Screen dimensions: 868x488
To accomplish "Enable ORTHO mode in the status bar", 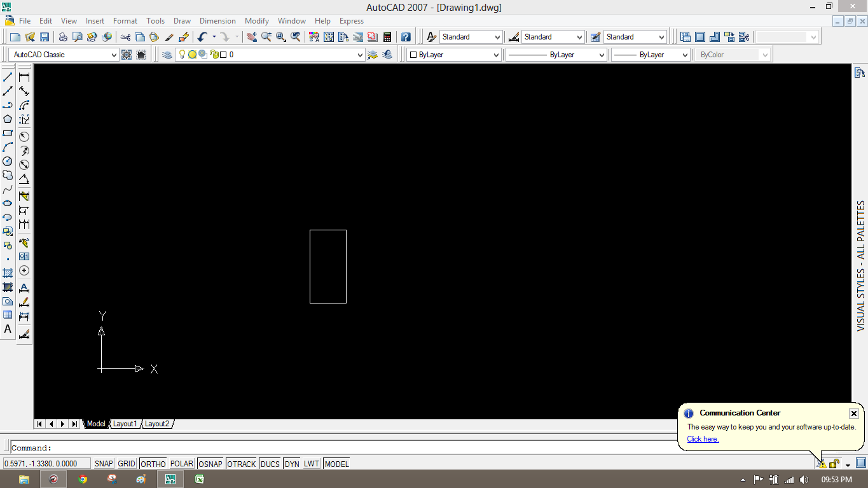I will coord(153,463).
